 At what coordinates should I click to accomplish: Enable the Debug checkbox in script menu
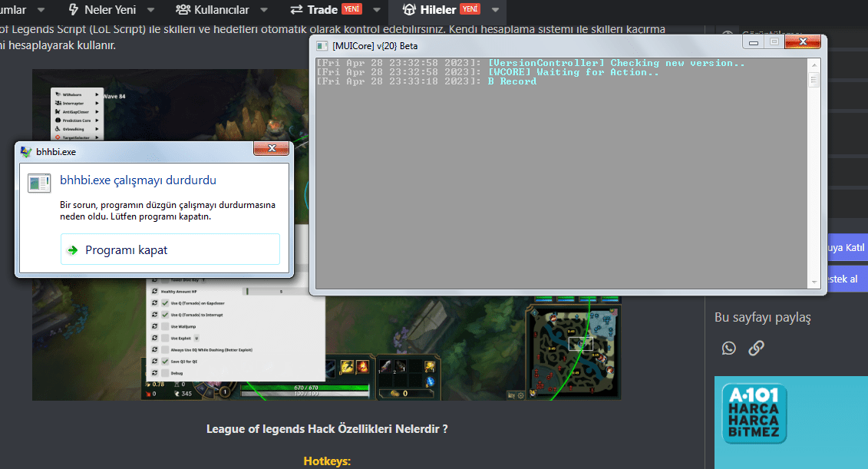click(165, 372)
